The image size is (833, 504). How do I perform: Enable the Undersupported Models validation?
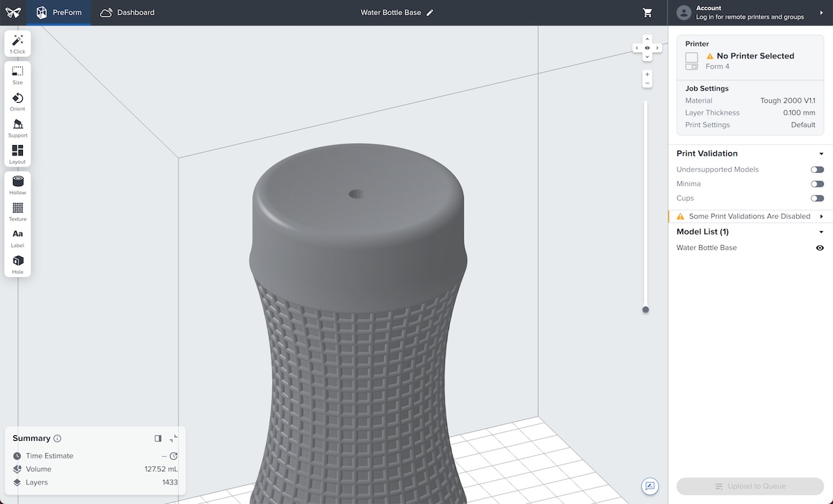pyautogui.click(x=817, y=169)
